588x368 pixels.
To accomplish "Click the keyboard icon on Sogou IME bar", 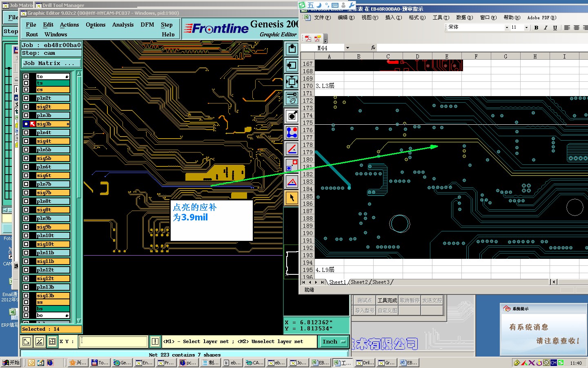I will pos(335,5).
